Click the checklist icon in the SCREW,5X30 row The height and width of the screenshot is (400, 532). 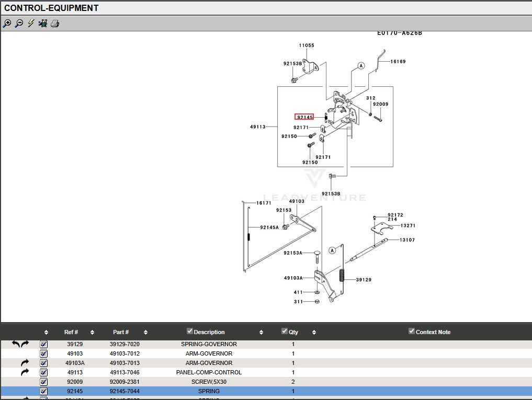pyautogui.click(x=44, y=382)
